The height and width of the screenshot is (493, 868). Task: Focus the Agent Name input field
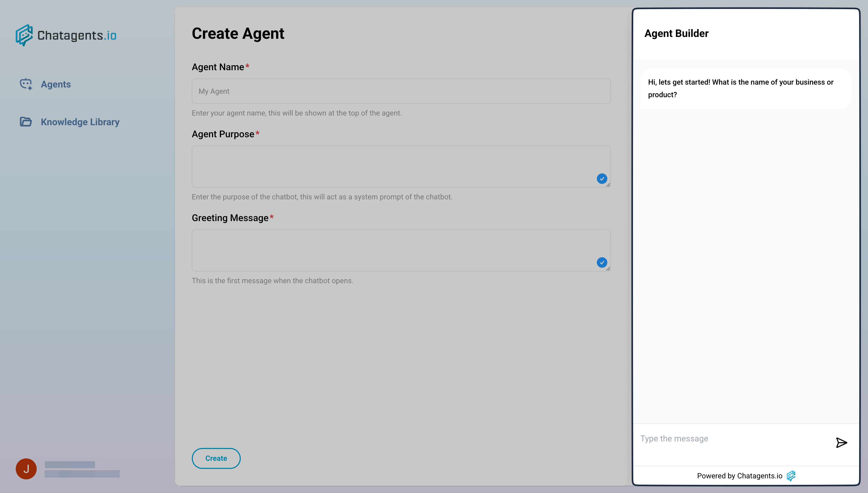[x=401, y=91]
